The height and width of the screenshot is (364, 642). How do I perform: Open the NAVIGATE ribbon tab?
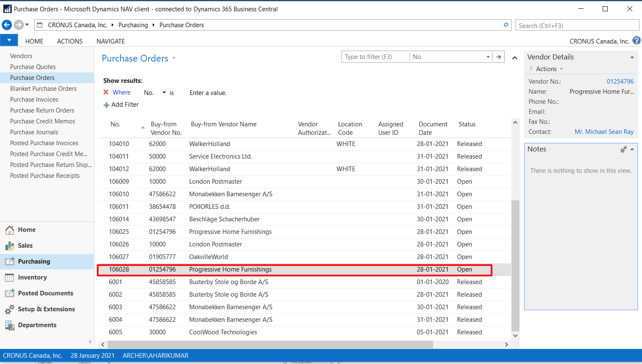tap(110, 41)
